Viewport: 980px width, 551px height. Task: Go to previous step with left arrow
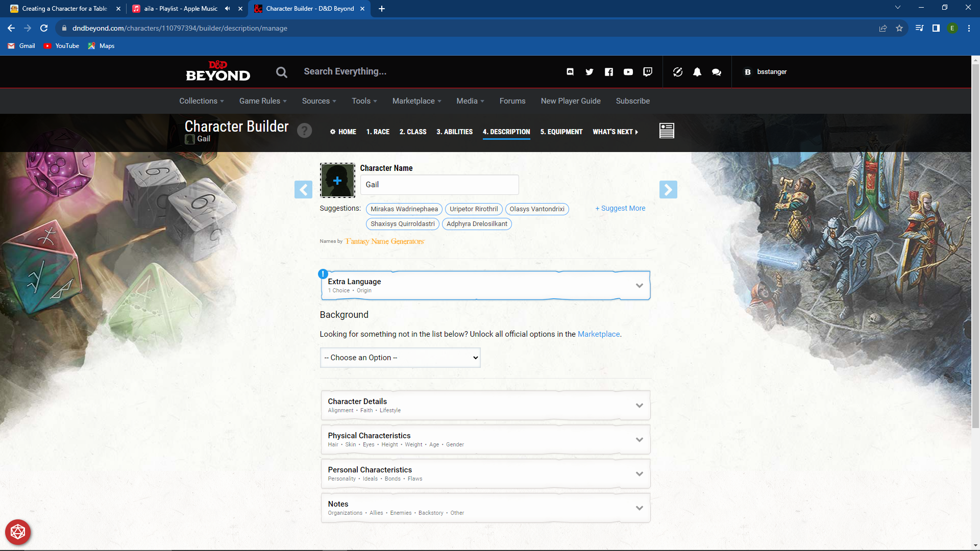[303, 190]
